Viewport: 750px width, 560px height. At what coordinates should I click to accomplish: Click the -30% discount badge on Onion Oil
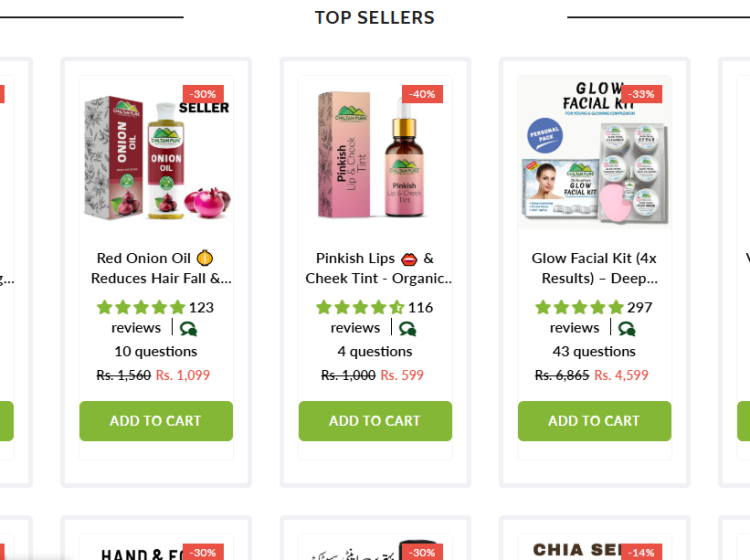[x=203, y=94]
